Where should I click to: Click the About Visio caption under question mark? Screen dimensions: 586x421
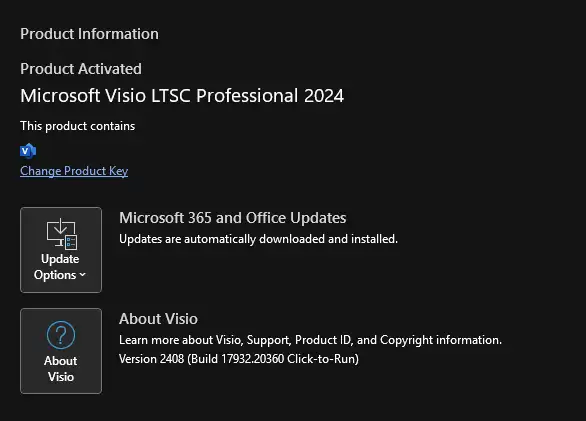tap(61, 369)
